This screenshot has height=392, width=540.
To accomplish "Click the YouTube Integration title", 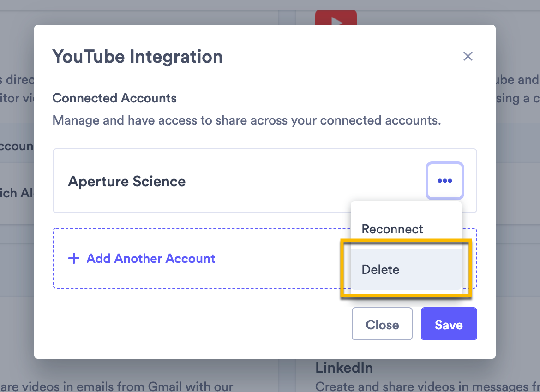I will [x=138, y=57].
